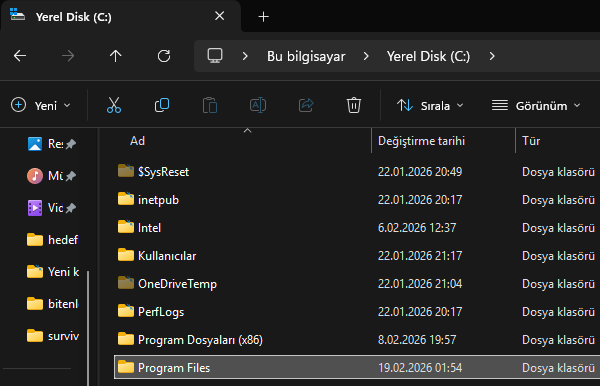Viewport: 600px width, 386px height.
Task: Click Dosya klasörü type in Intel row
Action: pos(558,228)
